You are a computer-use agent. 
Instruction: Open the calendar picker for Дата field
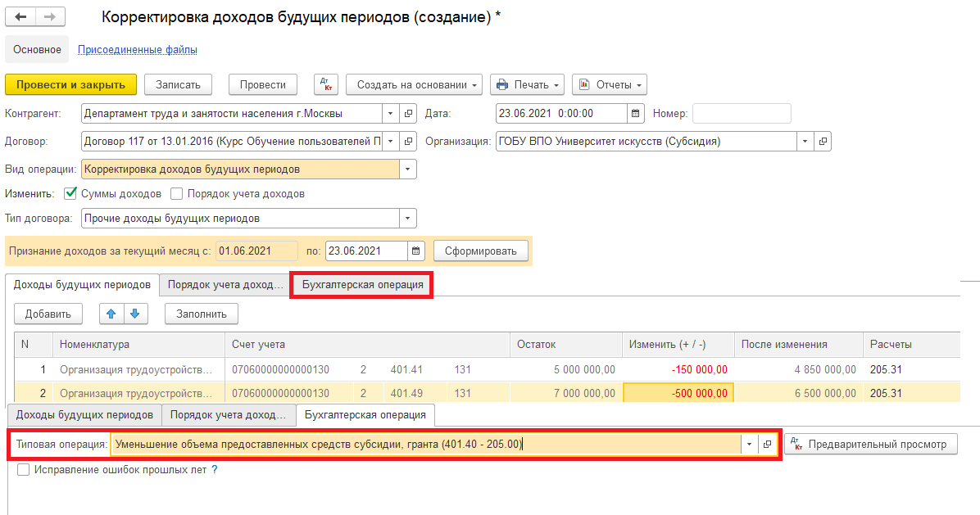pyautogui.click(x=636, y=114)
